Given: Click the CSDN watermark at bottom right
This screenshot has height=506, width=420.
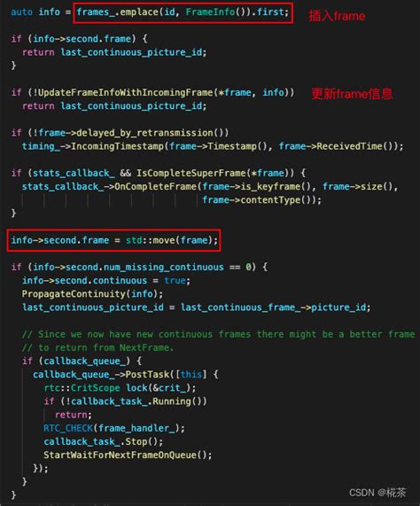Looking at the screenshot, I should (377, 493).
